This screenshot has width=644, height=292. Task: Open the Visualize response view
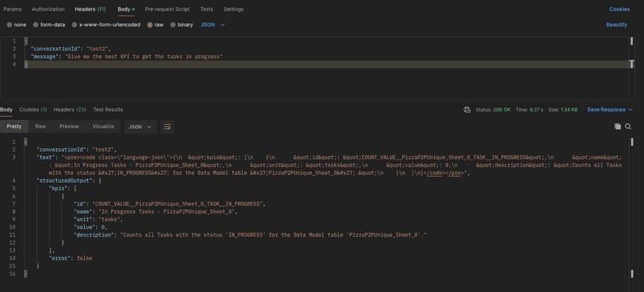coord(103,126)
